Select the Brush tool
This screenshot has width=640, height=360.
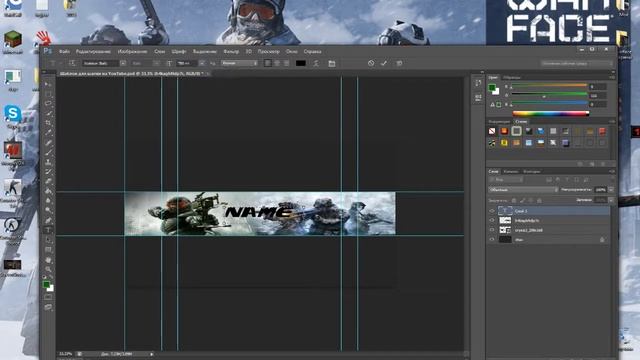(x=48, y=152)
